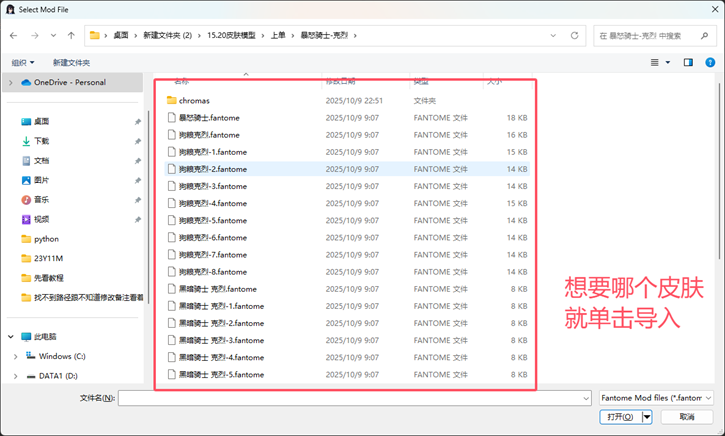Click the search magnifier icon
The image size is (725, 436).
pyautogui.click(x=704, y=36)
